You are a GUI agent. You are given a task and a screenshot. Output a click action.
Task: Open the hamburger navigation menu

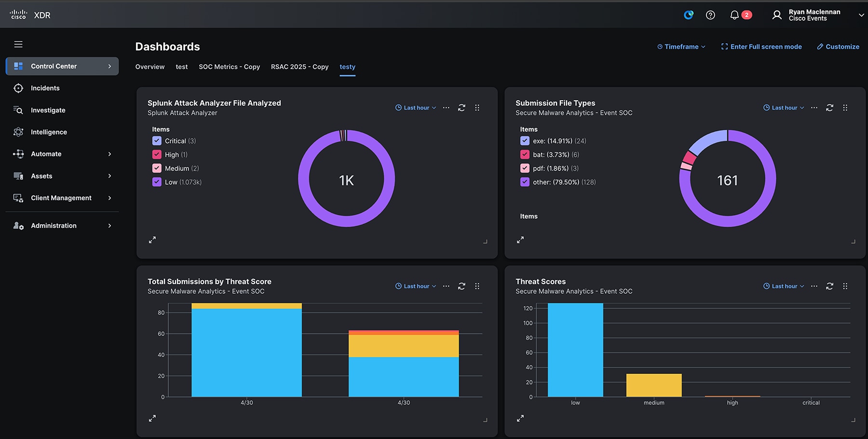pos(18,44)
